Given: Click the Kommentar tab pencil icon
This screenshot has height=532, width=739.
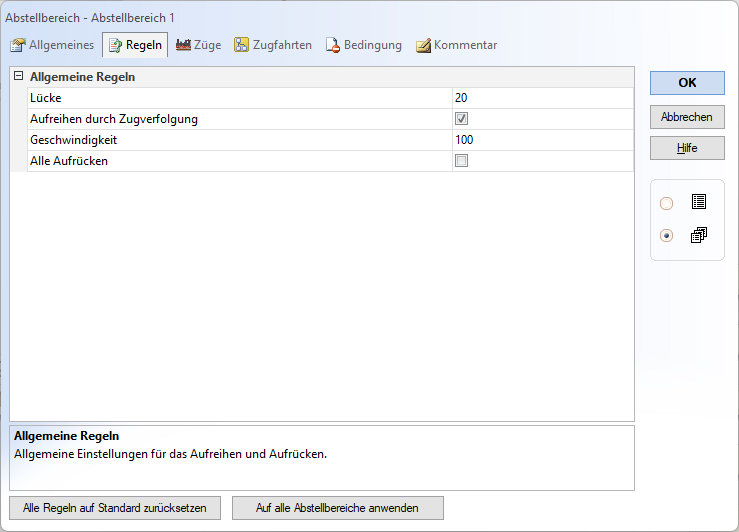Looking at the screenshot, I should (423, 45).
